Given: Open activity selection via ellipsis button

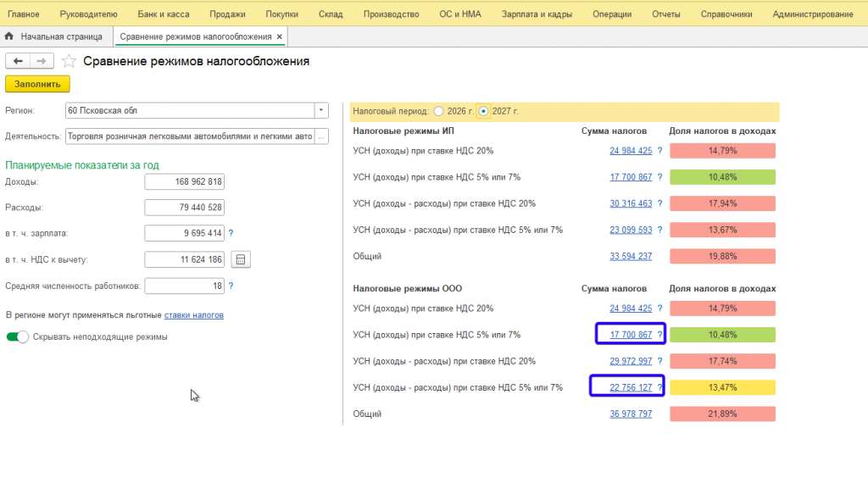Looking at the screenshot, I should pos(321,136).
